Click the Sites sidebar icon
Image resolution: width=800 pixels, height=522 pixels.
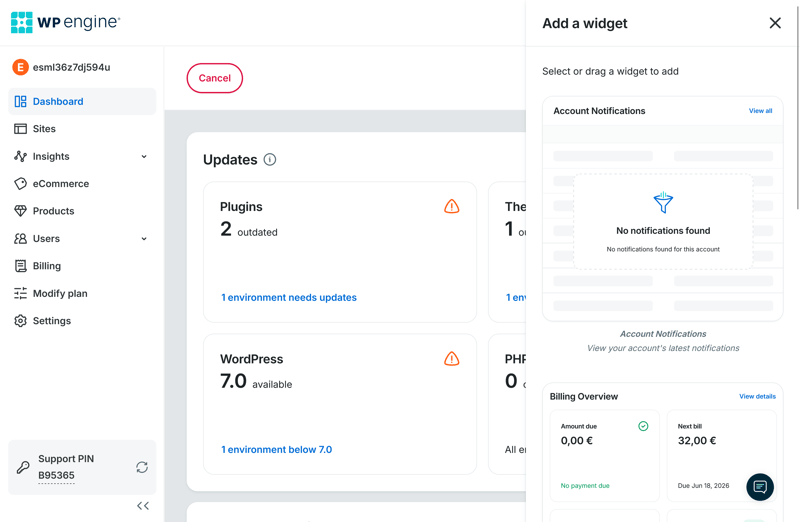click(20, 129)
